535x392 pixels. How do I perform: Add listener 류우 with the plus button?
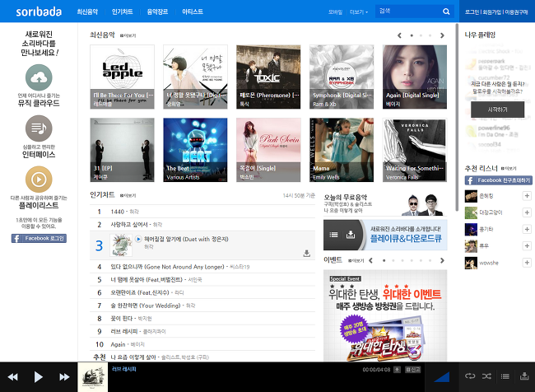point(527,246)
